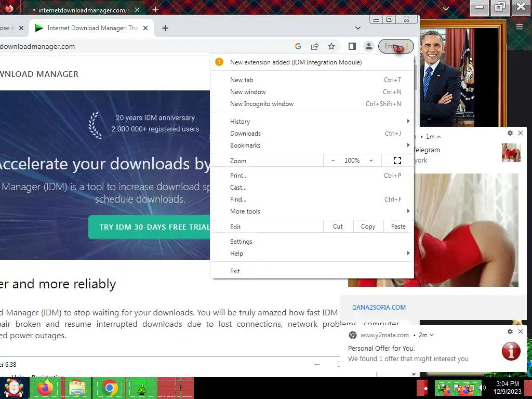This screenshot has width=532, height=399.
Task: Open Downloads from the Chrome menu
Action: click(312, 134)
